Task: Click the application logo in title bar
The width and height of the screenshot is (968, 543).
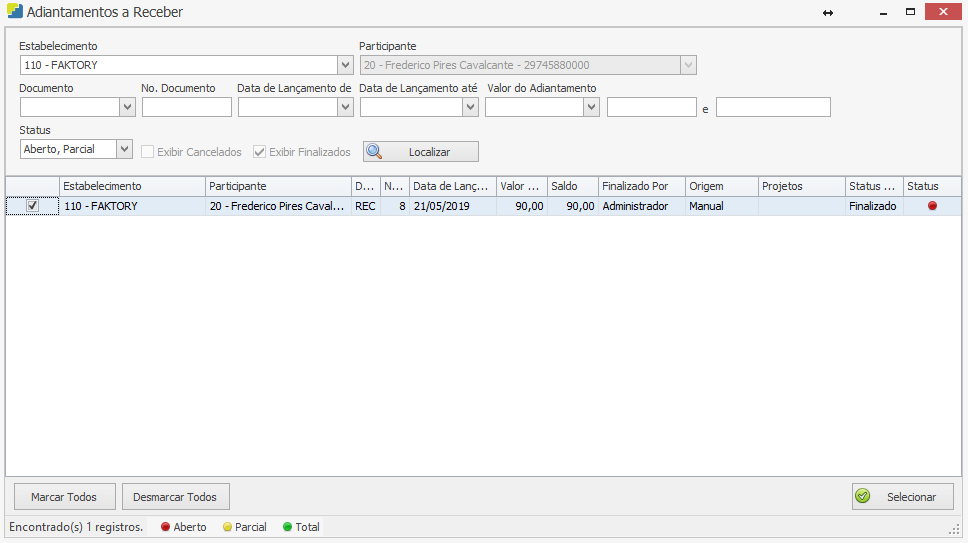Action: click(12, 13)
